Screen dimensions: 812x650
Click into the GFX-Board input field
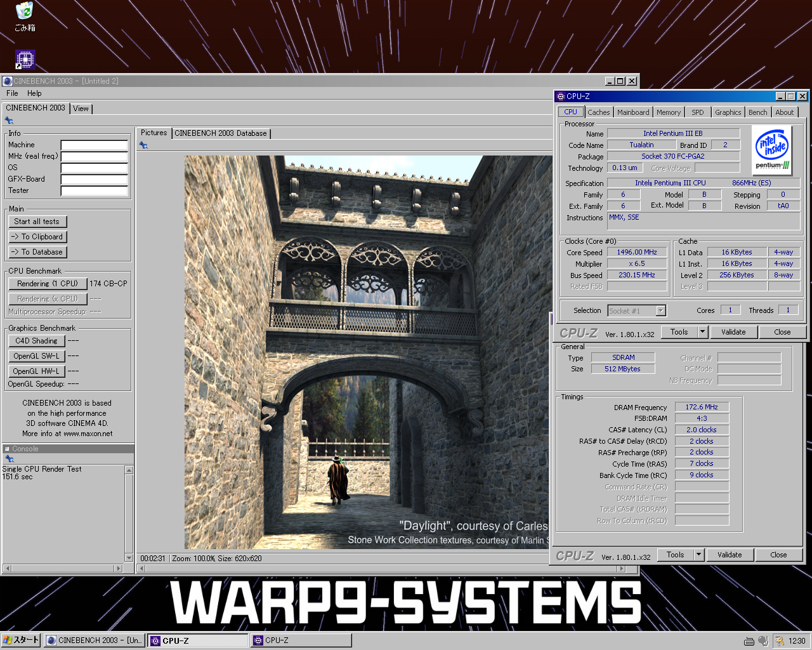(95, 180)
